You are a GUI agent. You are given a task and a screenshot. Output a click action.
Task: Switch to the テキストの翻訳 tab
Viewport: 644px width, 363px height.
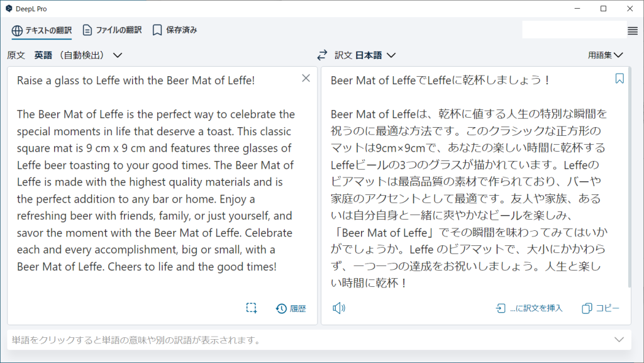point(42,30)
